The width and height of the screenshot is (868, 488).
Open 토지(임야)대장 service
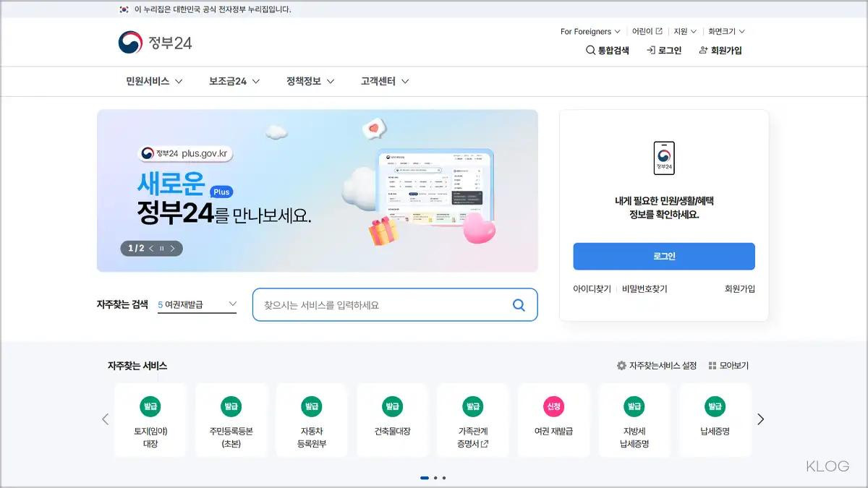(150, 420)
